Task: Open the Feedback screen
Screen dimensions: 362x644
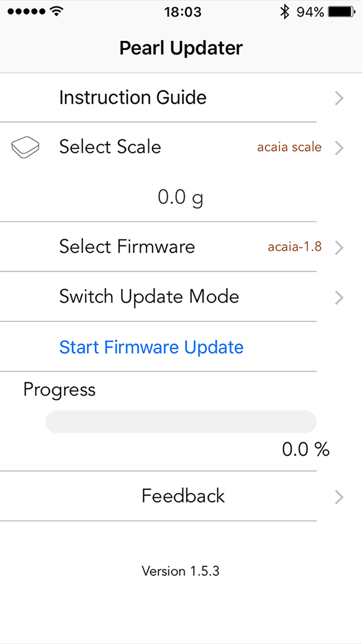Action: click(x=183, y=496)
